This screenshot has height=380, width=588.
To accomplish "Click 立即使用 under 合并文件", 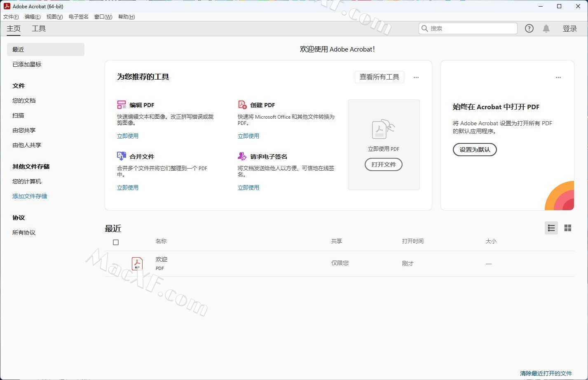I will click(128, 188).
